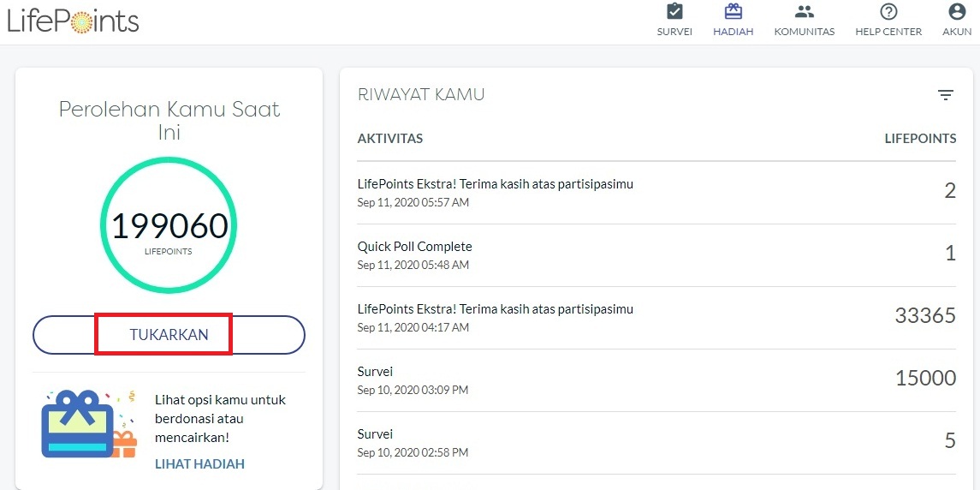This screenshot has width=980, height=490.
Task: Click the Perolehan Kamu Saat Ini heading
Action: (x=169, y=121)
